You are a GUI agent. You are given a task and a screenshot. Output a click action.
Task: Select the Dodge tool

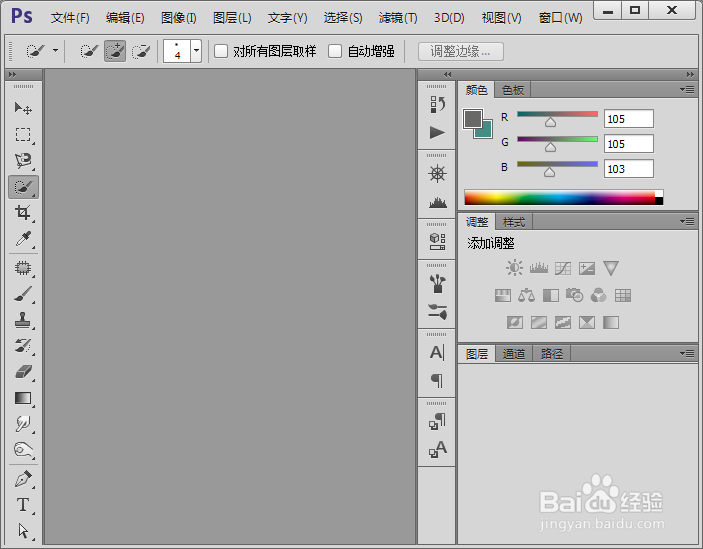pyautogui.click(x=23, y=449)
